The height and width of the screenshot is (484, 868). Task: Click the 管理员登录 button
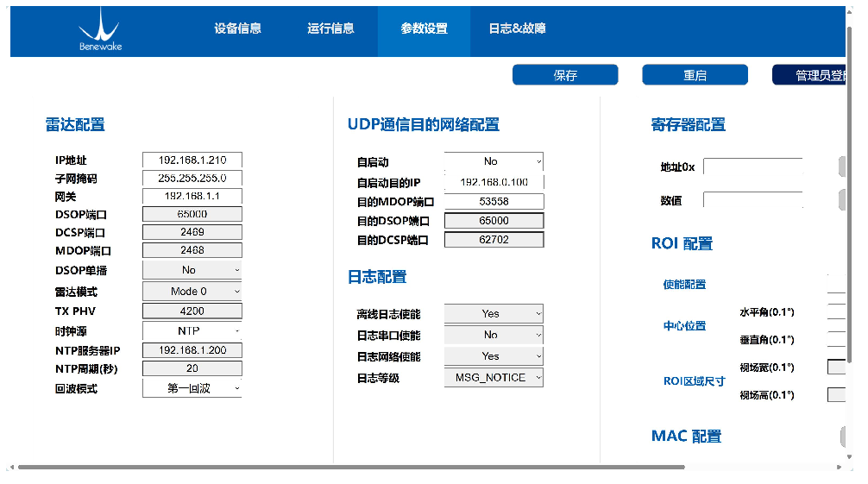(808, 75)
